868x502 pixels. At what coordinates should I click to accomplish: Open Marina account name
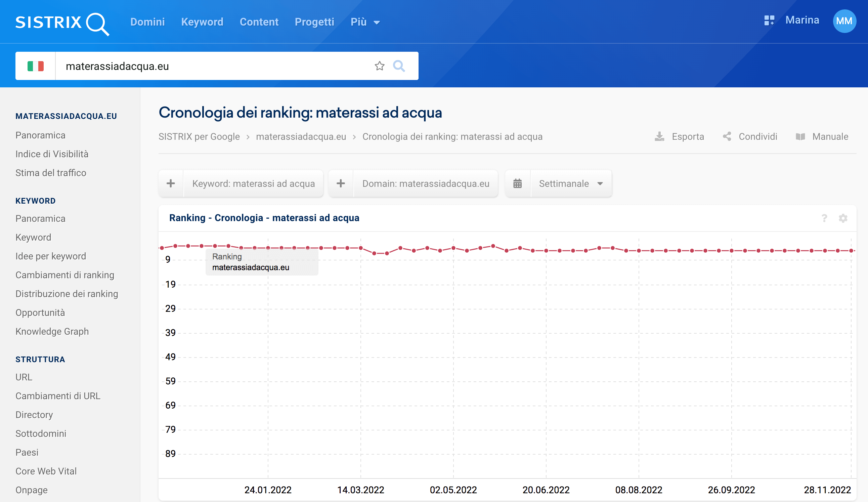tap(802, 20)
